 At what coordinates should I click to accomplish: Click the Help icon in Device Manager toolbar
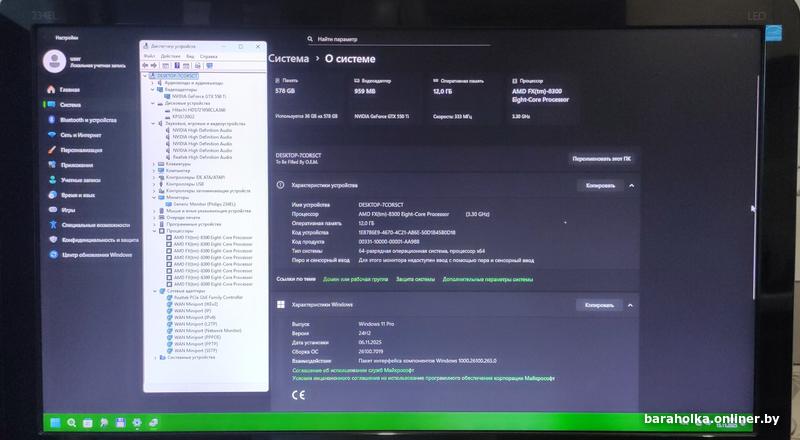[x=177, y=66]
